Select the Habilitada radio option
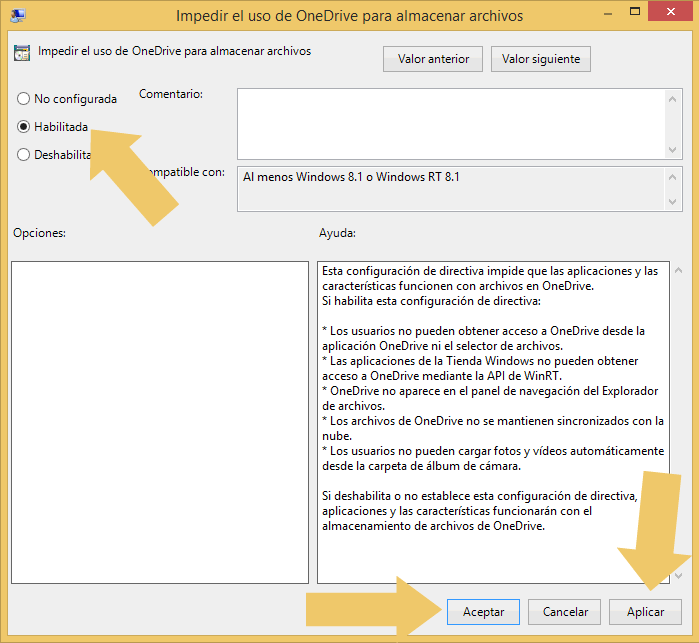Viewport: 699px width, 643px height. click(x=24, y=127)
